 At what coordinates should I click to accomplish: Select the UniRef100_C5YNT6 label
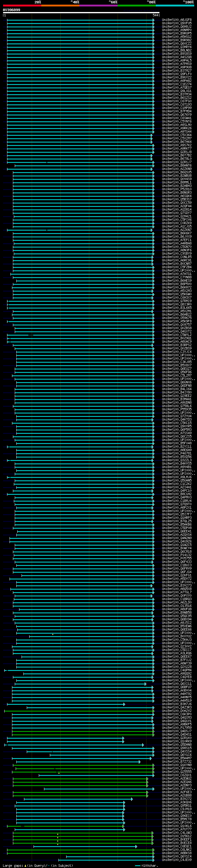[x=177, y=121]
